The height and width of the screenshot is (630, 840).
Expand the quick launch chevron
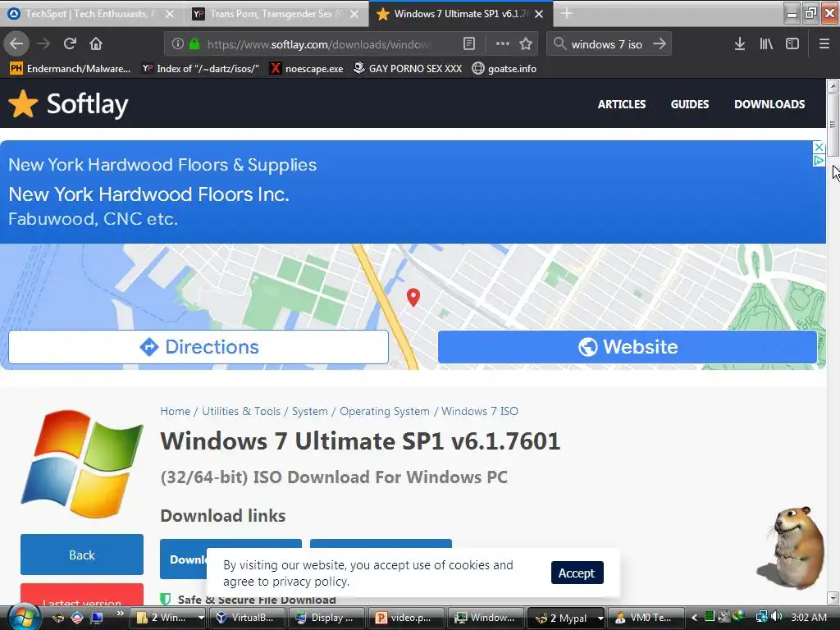[x=120, y=614]
